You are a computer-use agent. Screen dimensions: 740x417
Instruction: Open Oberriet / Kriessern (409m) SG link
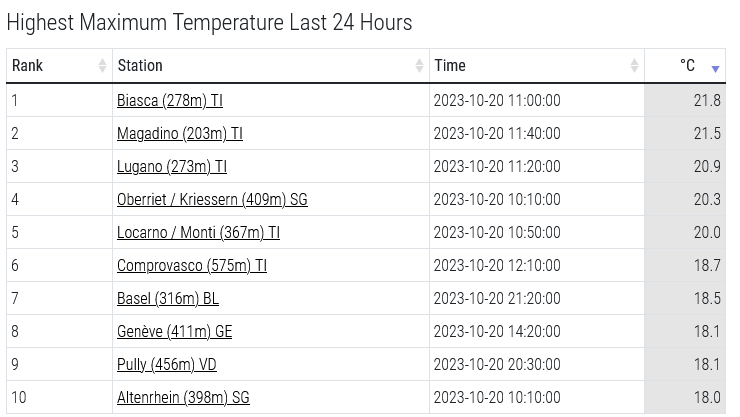[x=212, y=200]
